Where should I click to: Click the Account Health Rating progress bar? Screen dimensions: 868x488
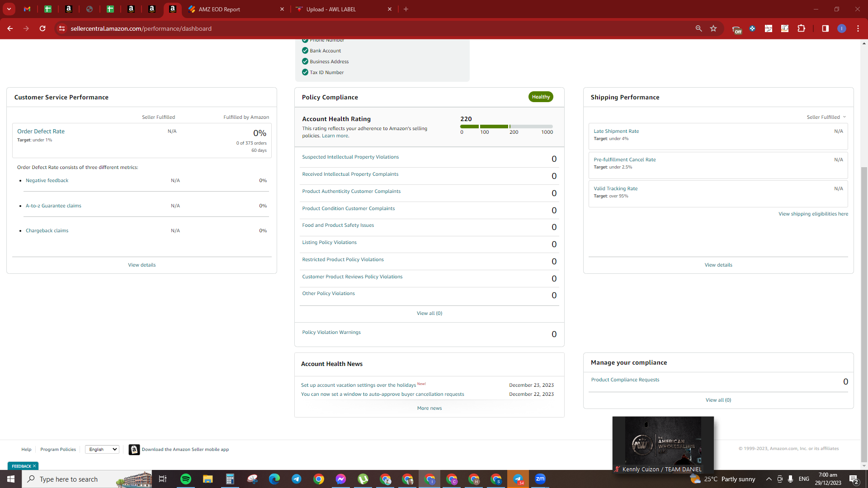pos(506,127)
